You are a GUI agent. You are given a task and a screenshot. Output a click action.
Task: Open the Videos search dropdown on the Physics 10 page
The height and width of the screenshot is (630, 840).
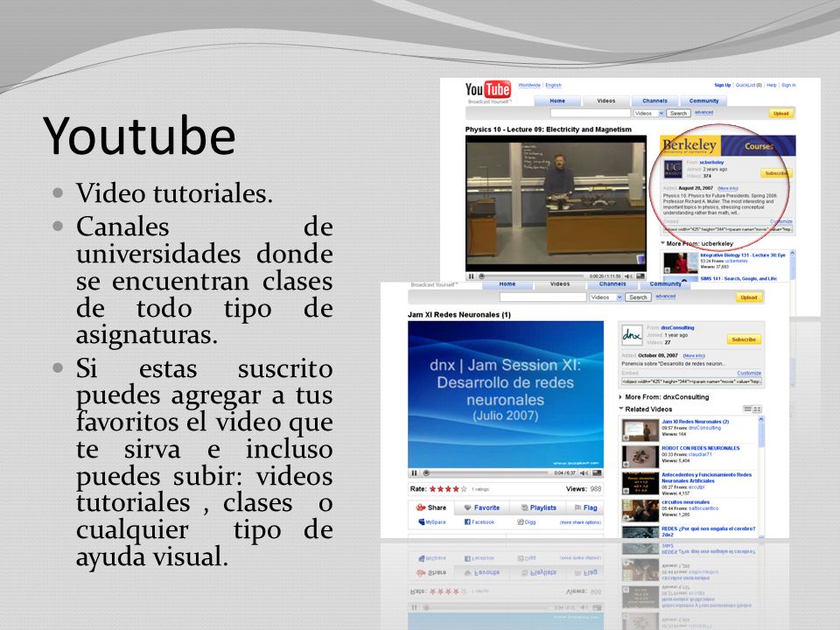[648, 114]
